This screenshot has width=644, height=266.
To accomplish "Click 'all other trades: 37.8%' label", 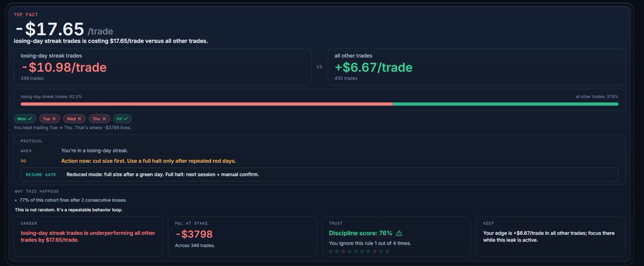I will click(x=597, y=97).
